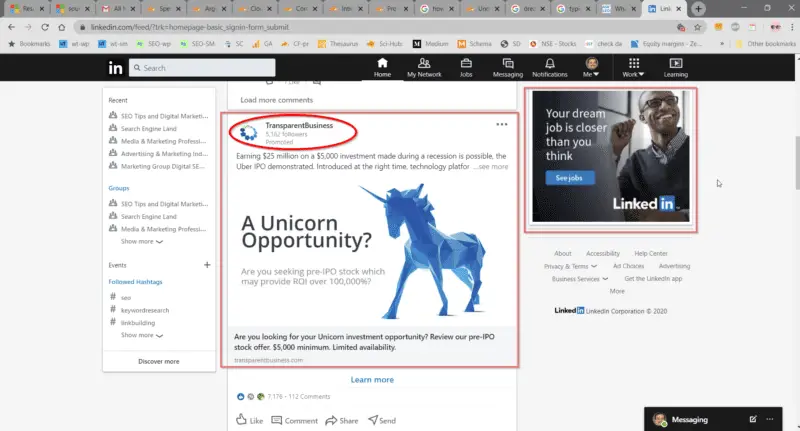This screenshot has height=431, width=800.
Task: Open the LinkedIn logo home icon
Action: point(115,67)
